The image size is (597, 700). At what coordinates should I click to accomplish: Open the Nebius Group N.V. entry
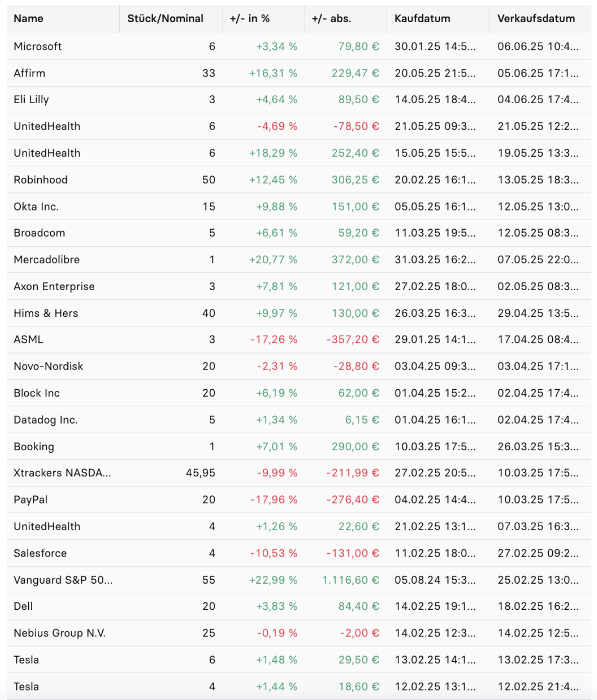pyautogui.click(x=299, y=633)
